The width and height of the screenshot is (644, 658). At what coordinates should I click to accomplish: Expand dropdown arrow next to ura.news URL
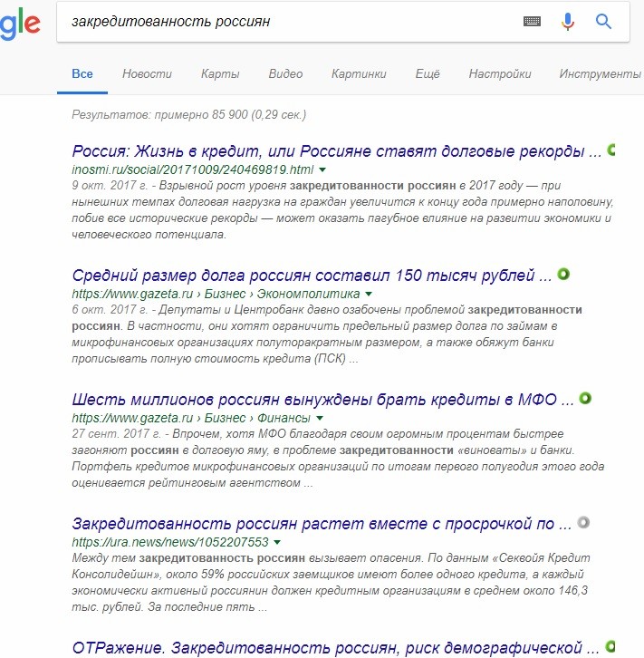277,543
